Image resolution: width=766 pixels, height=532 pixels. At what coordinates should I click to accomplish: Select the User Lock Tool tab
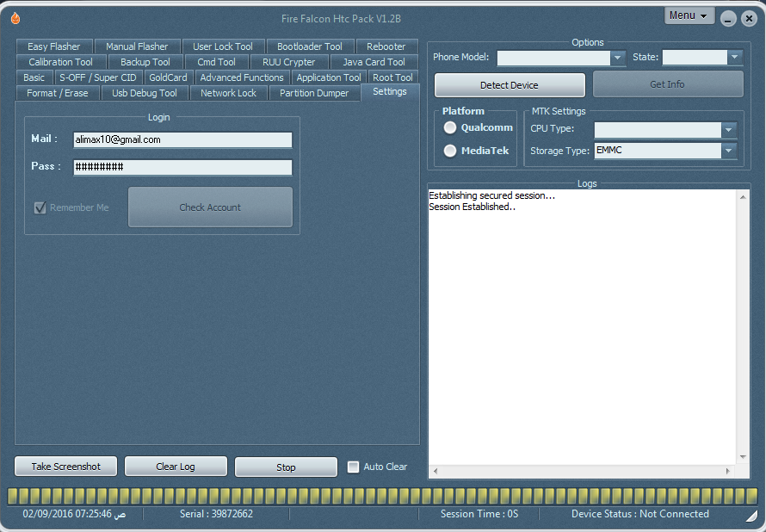(223, 46)
